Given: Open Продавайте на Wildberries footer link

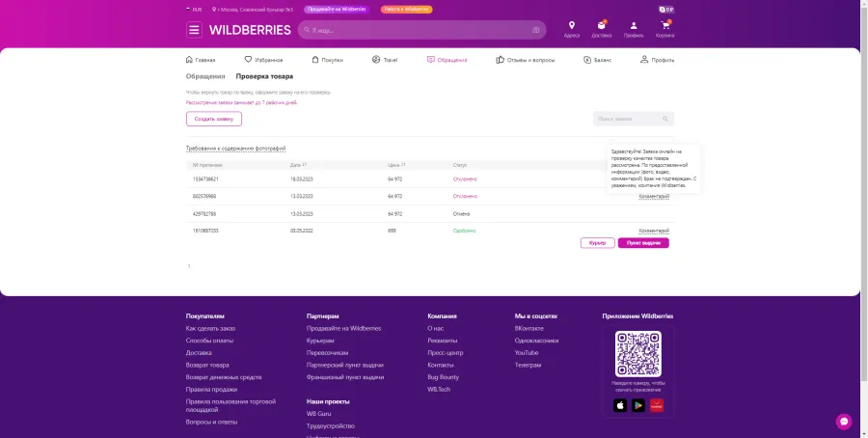Looking at the screenshot, I should click(x=343, y=328).
